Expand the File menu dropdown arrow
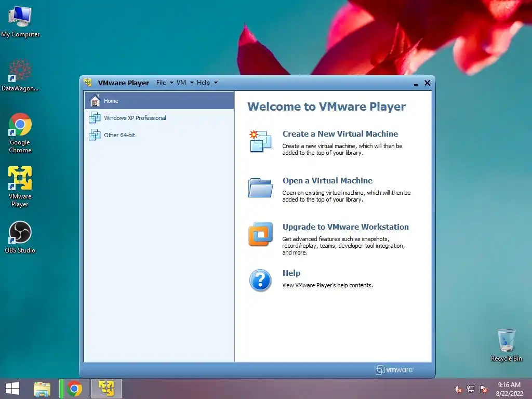This screenshot has width=532, height=399. (x=171, y=83)
